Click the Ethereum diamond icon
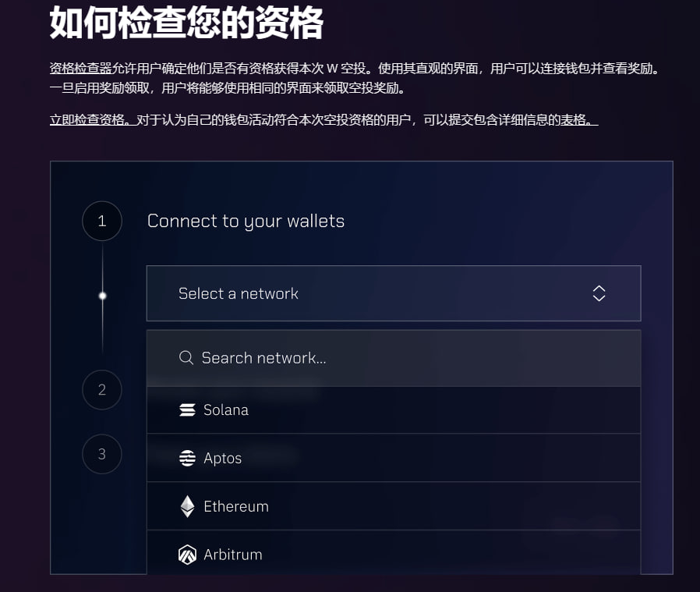The height and width of the screenshot is (592, 700). [x=187, y=506]
